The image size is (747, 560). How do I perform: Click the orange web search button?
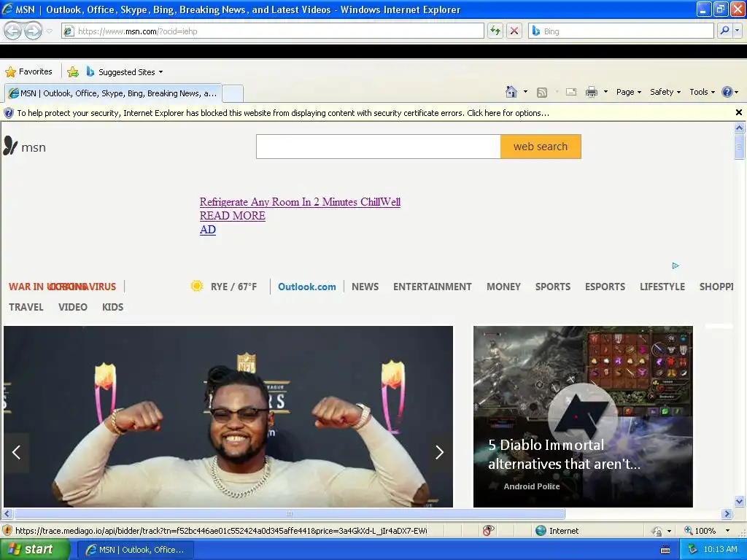coord(541,147)
